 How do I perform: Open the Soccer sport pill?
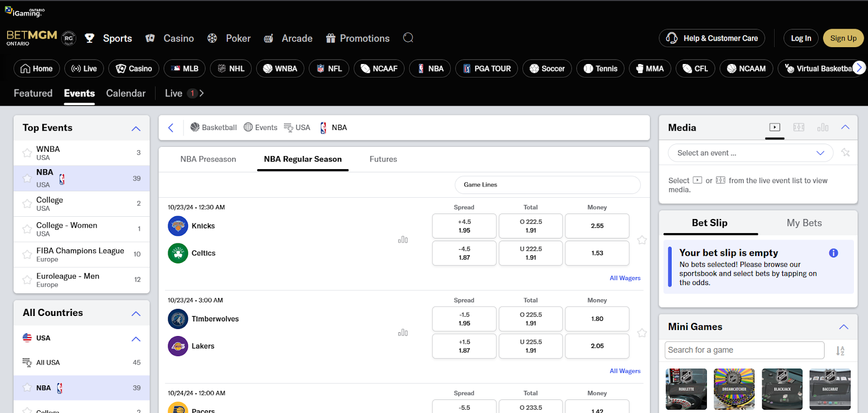547,68
